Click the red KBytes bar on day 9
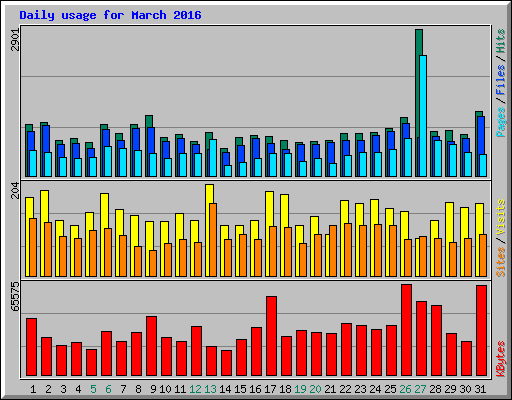Screen dimensions: 512x400 [151, 346]
